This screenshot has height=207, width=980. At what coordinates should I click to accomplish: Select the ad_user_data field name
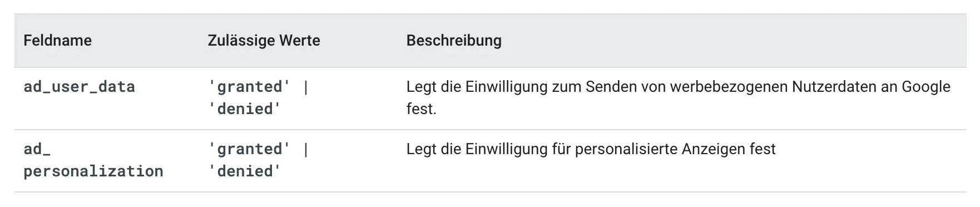coord(80,87)
